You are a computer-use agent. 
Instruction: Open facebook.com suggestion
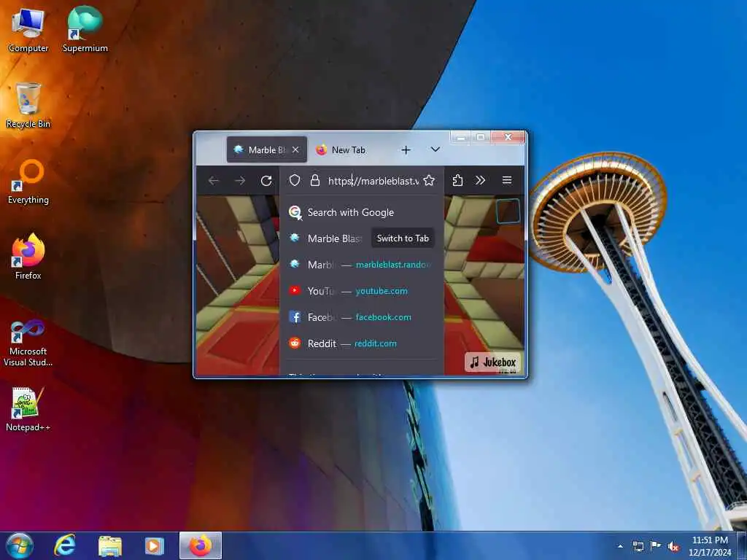(x=362, y=316)
